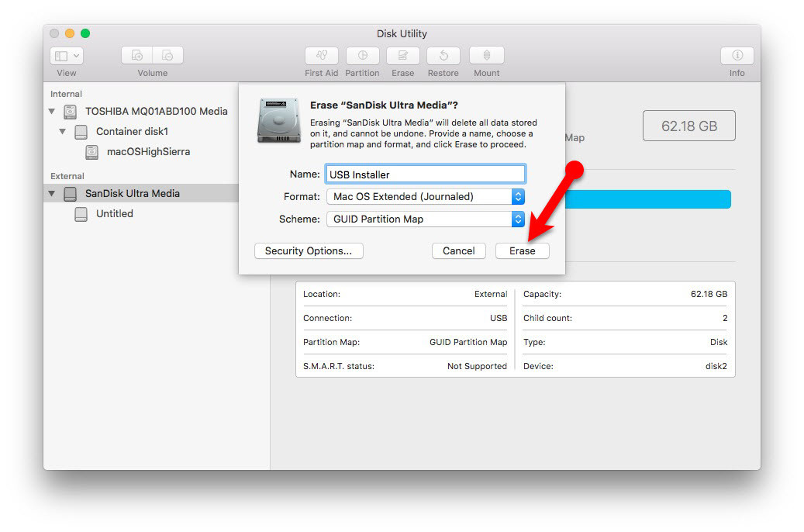Click the 62.18 GB size box
Image resolution: width=804 pixels, height=532 pixels.
point(689,126)
